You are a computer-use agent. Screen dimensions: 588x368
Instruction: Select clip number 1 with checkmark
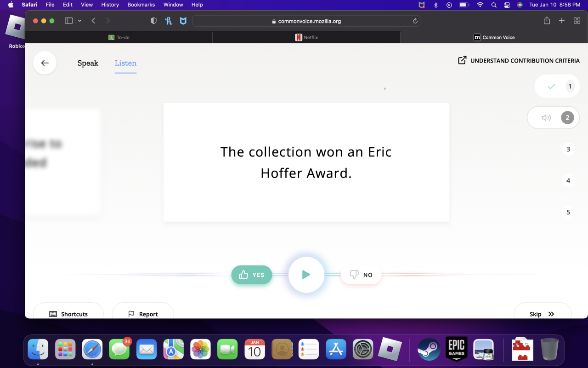coord(557,86)
